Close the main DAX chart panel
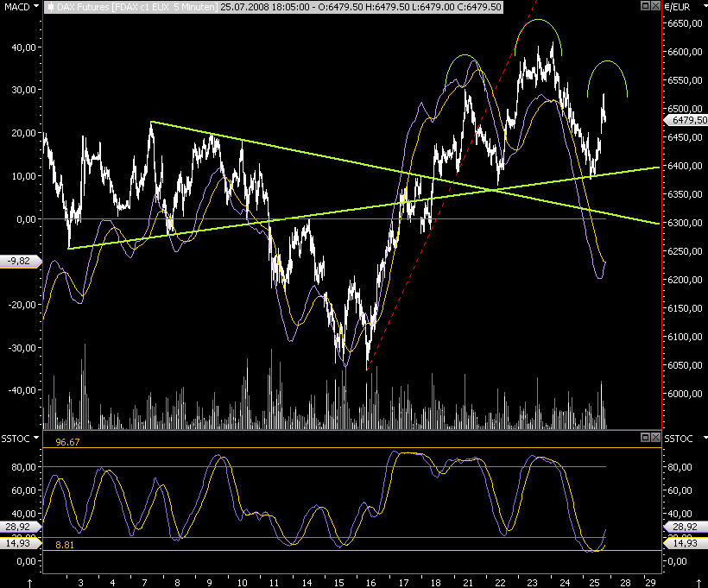Viewport: 708px width, 588px height. [655, 6]
